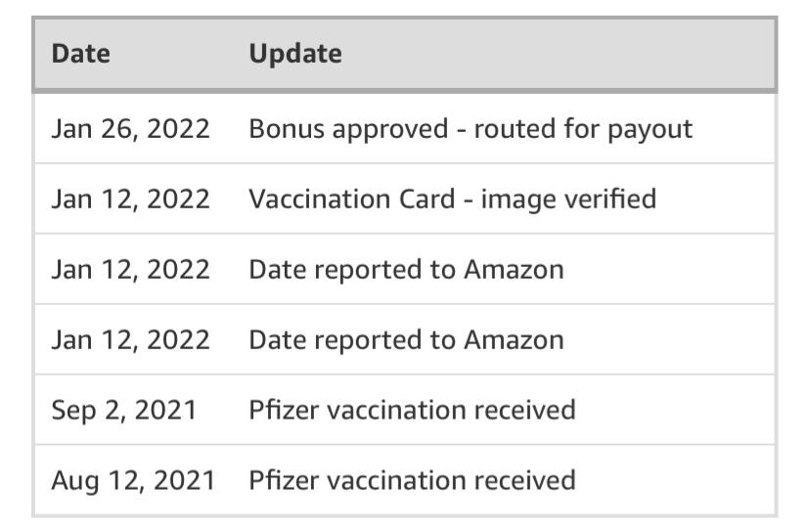Select the Sep 2, 2021 date cell
This screenshot has width=809, height=532.
(x=123, y=410)
